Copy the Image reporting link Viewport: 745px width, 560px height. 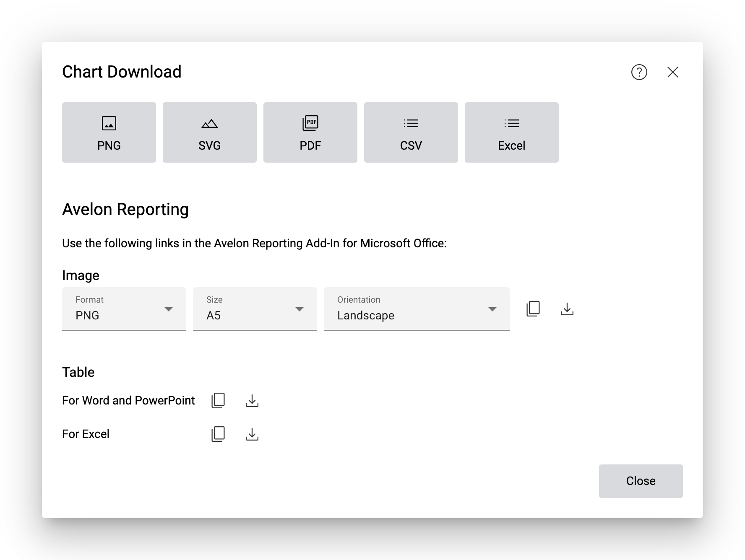tap(533, 309)
